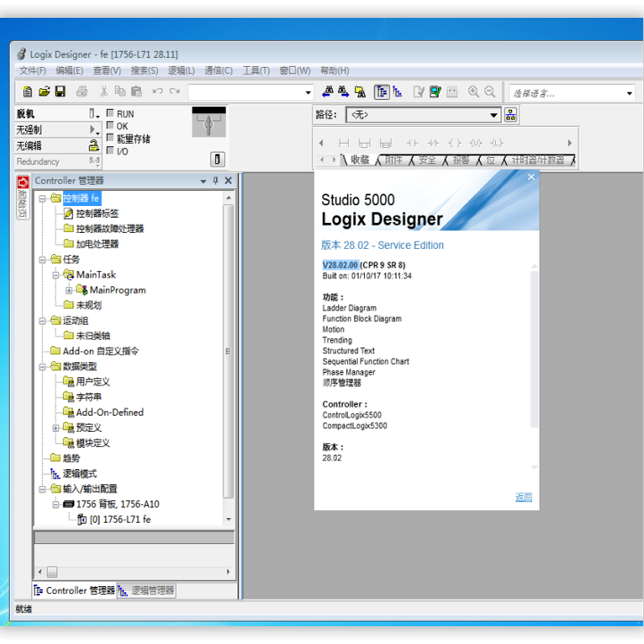Select [0] 1756-L71 fe module
This screenshot has width=644, height=644.
pyautogui.click(x=120, y=519)
